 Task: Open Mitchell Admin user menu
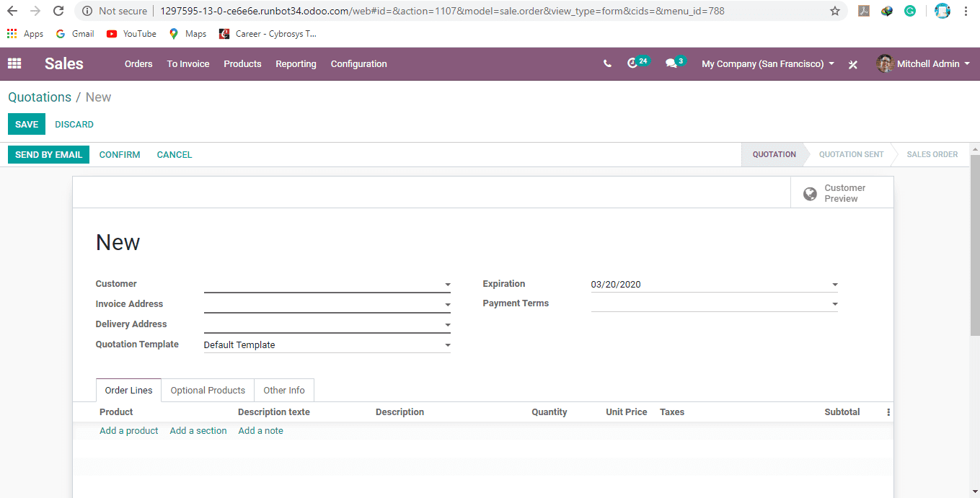[x=923, y=64]
